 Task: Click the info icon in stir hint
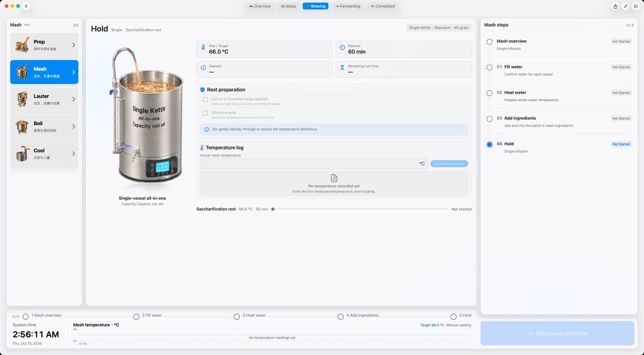coord(207,129)
